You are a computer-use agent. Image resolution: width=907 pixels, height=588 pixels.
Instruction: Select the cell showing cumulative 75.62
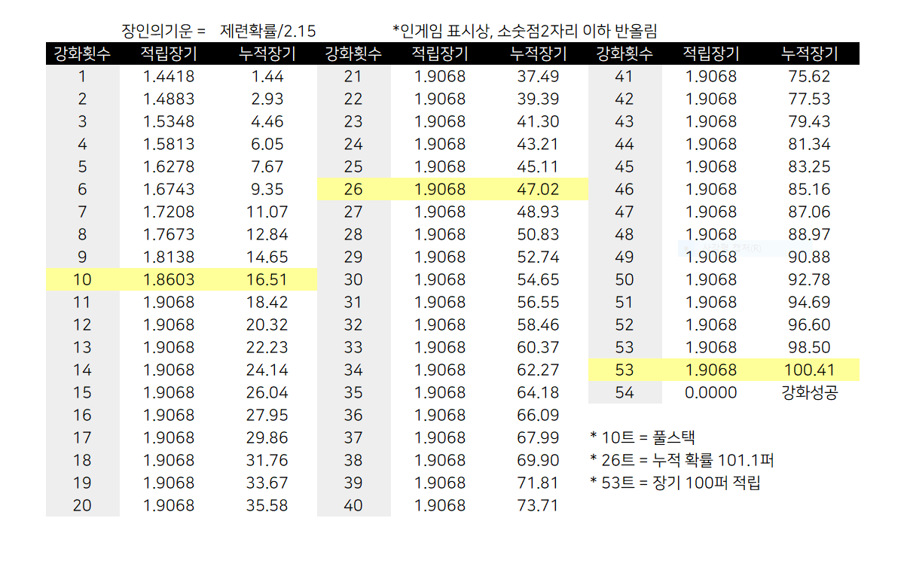809,76
